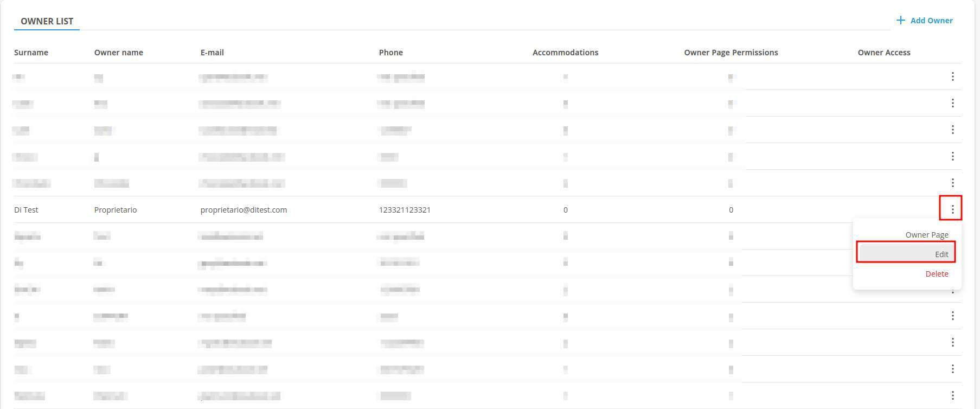
Task: Open the three-dot menu for Di Test row
Action: 952,209
